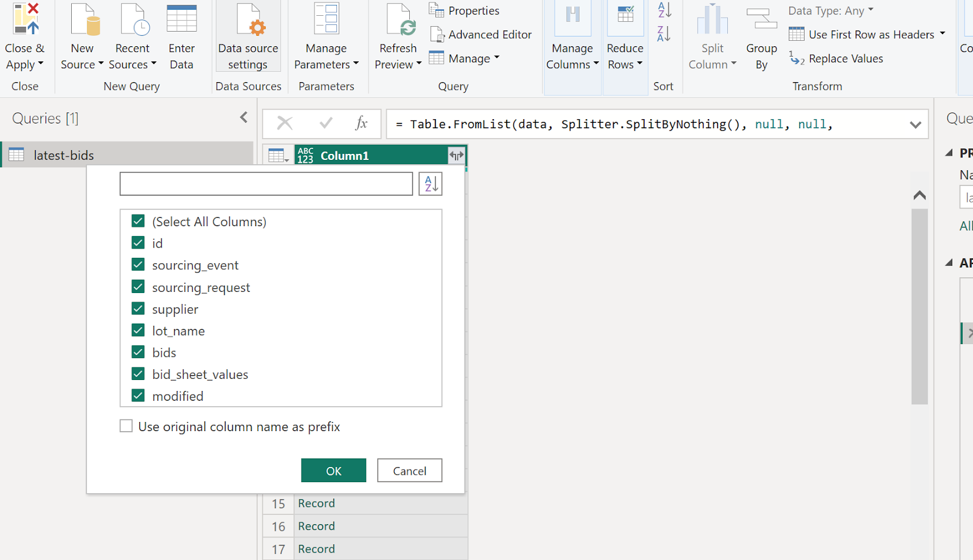Uncheck the modified column

click(x=138, y=396)
